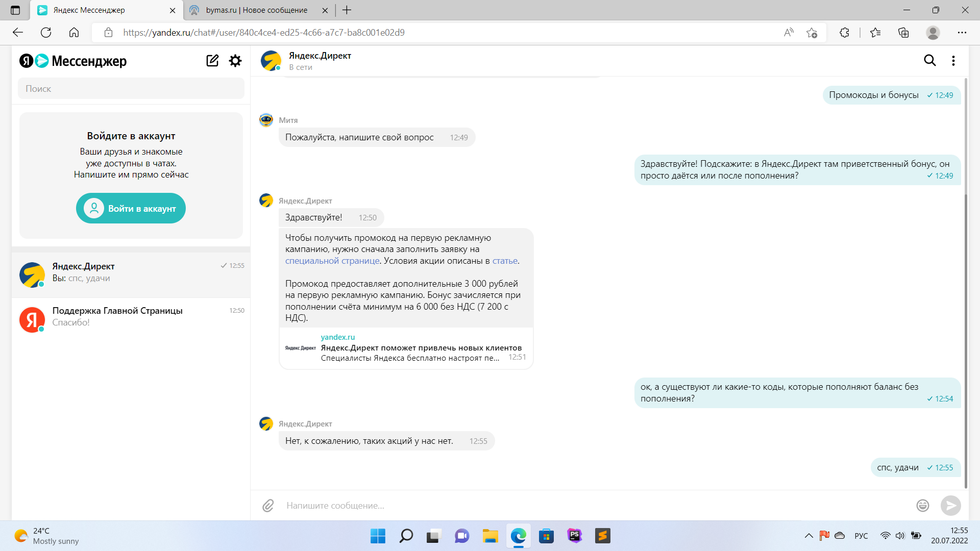
Task: Add page to favorites star icon
Action: click(x=812, y=33)
